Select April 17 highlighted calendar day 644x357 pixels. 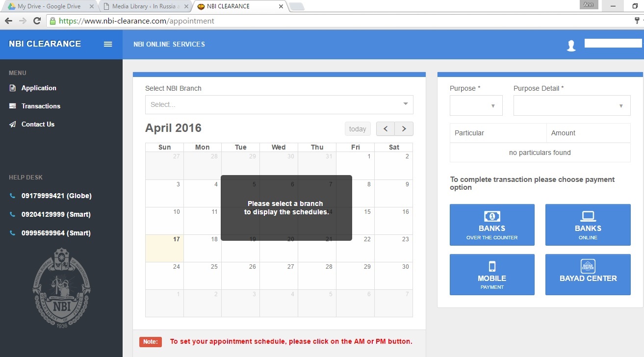pos(164,248)
